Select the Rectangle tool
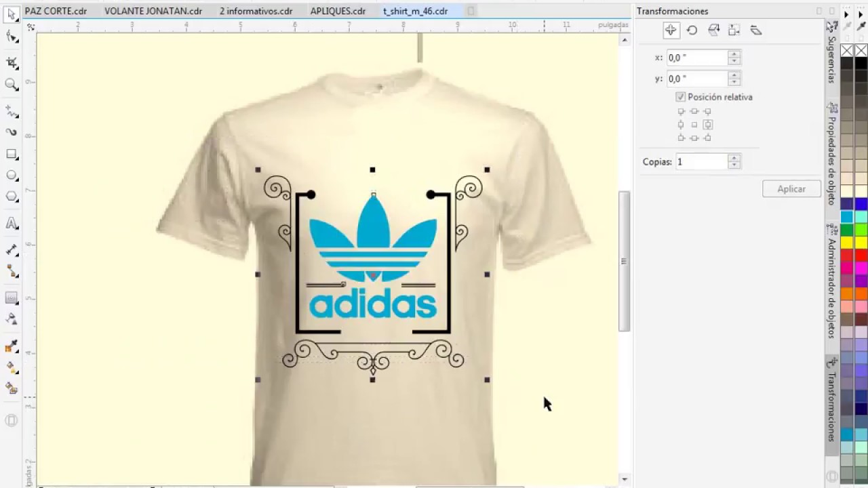This screenshot has width=868, height=488. [12, 154]
